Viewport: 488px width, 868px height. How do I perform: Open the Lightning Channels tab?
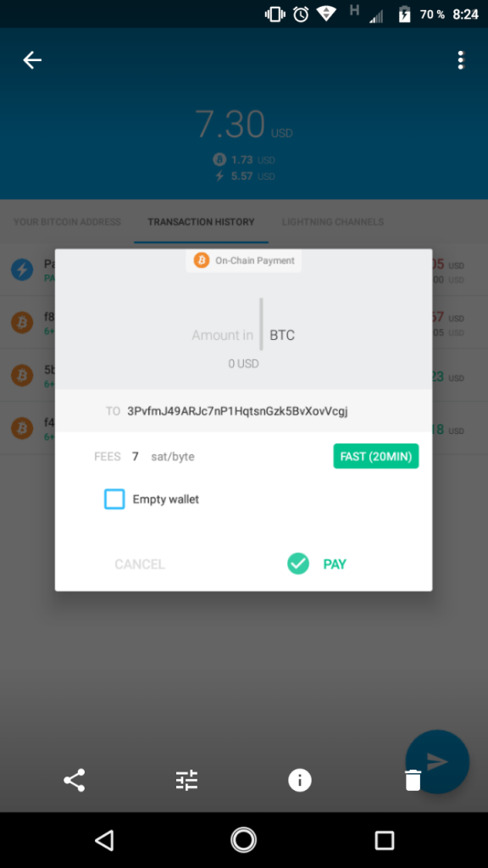[x=332, y=222]
